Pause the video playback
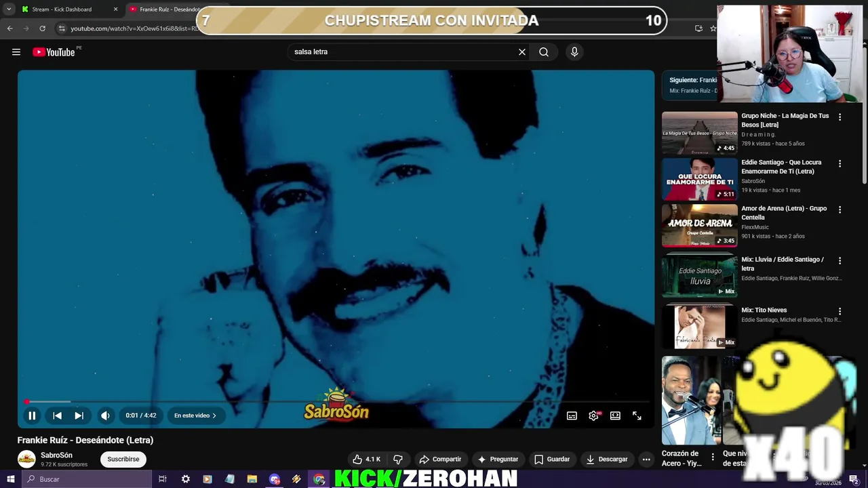The image size is (868, 488). pyautogui.click(x=32, y=415)
